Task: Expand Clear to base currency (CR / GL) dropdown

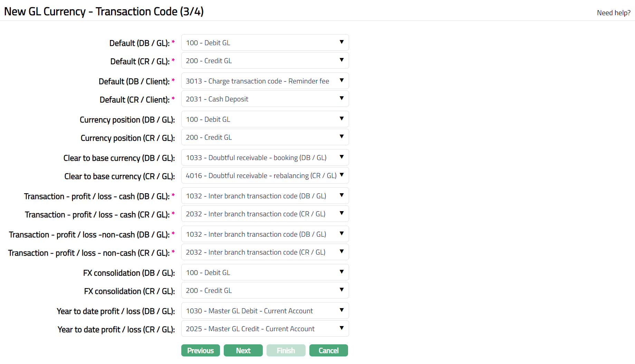Action: pyautogui.click(x=265, y=176)
